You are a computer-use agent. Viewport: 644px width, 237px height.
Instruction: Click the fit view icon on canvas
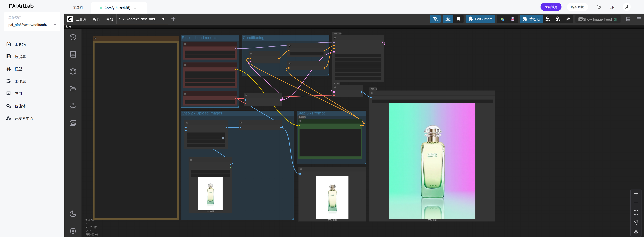(636, 212)
